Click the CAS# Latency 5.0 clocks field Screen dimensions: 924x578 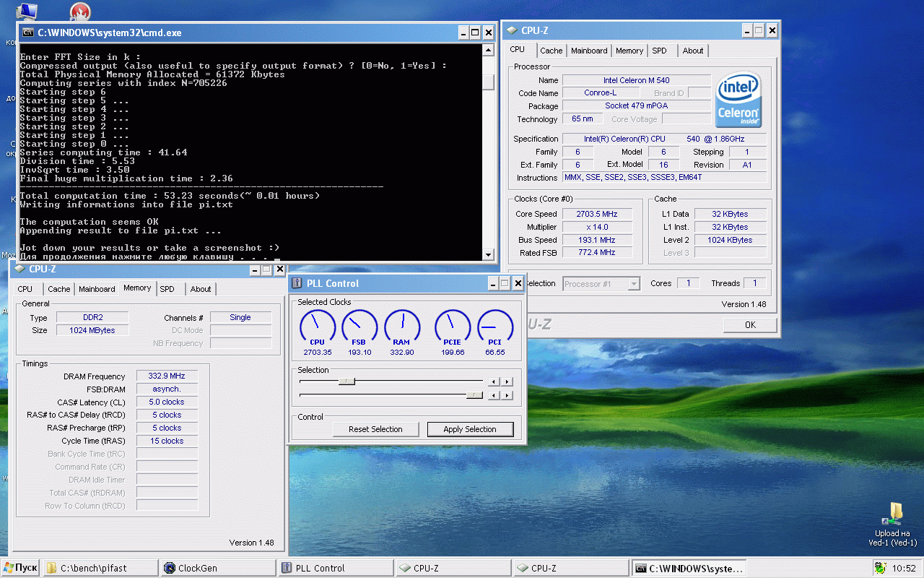[x=167, y=402]
